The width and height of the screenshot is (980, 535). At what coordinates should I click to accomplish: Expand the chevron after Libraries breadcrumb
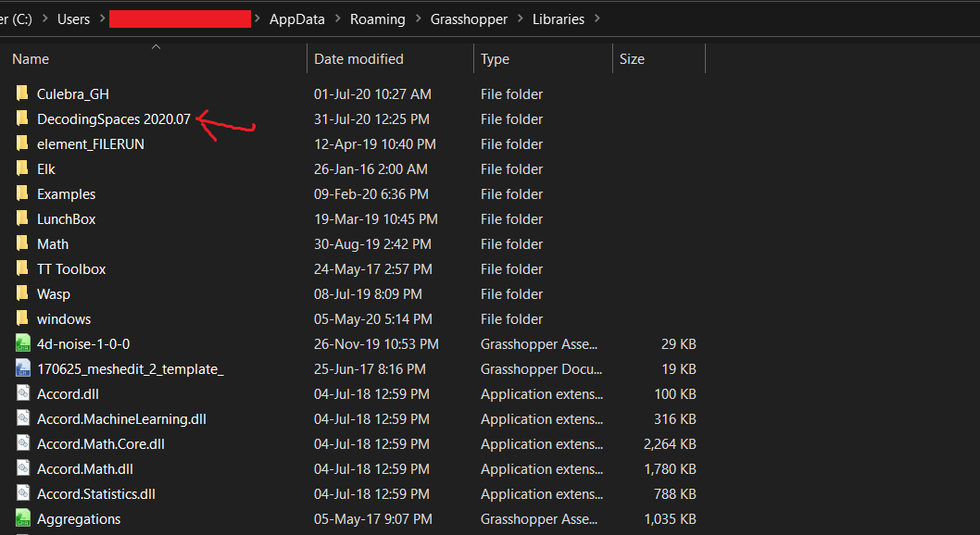(x=597, y=19)
